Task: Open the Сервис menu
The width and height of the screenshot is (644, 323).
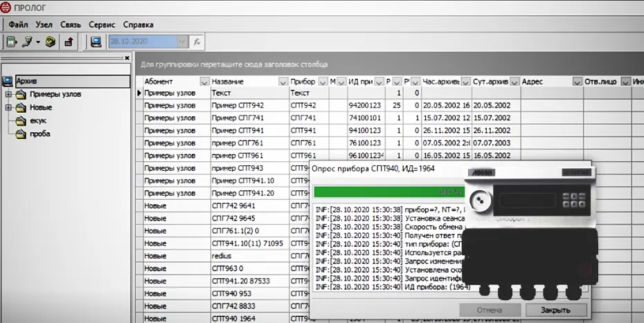Action: coord(102,25)
